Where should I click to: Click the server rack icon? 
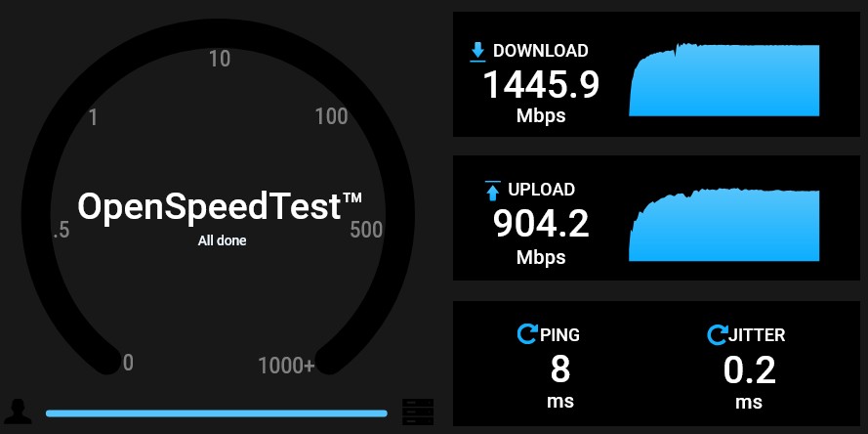(418, 412)
